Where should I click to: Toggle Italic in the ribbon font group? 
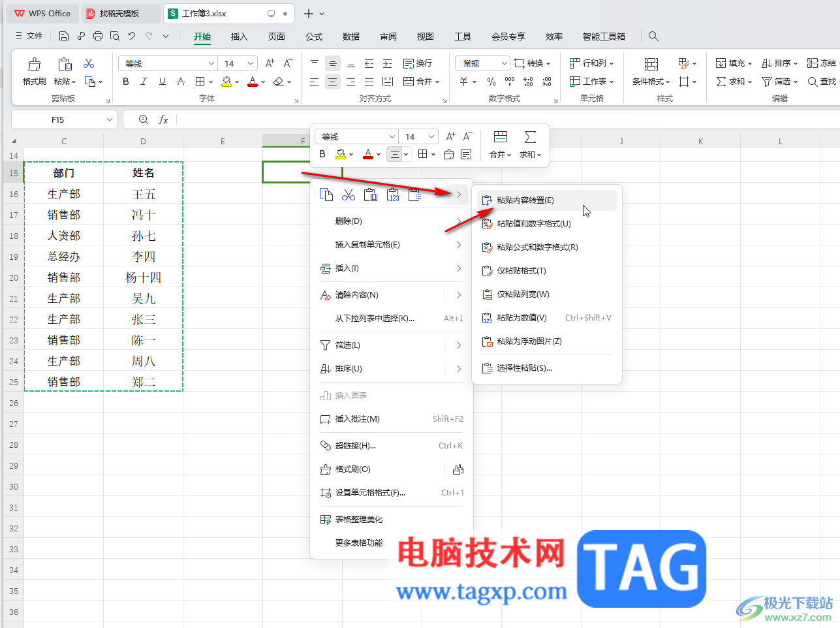[x=144, y=82]
